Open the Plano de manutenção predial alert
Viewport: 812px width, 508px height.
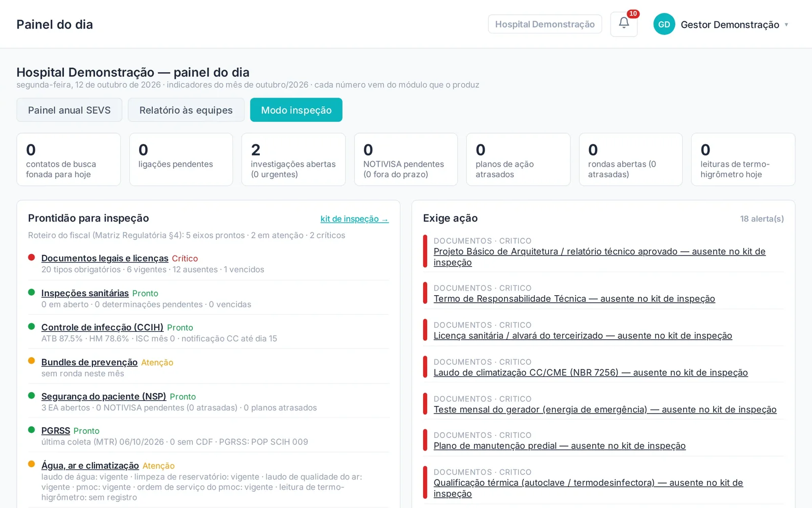(559, 446)
